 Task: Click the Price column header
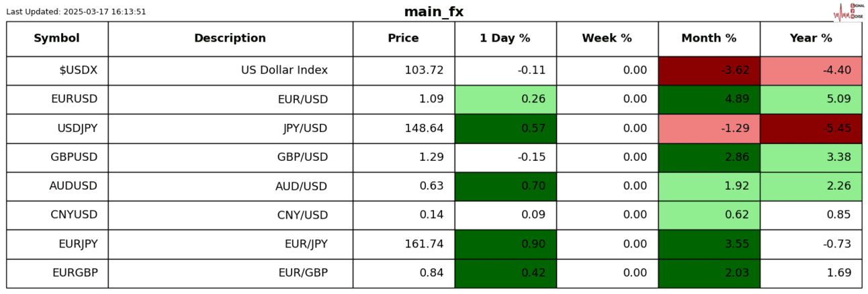pos(403,39)
